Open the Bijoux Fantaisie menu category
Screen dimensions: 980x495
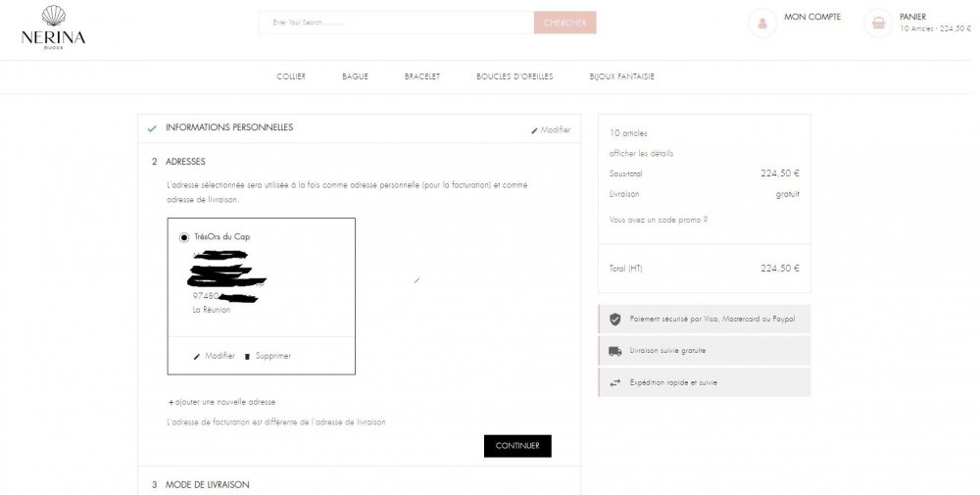point(621,76)
